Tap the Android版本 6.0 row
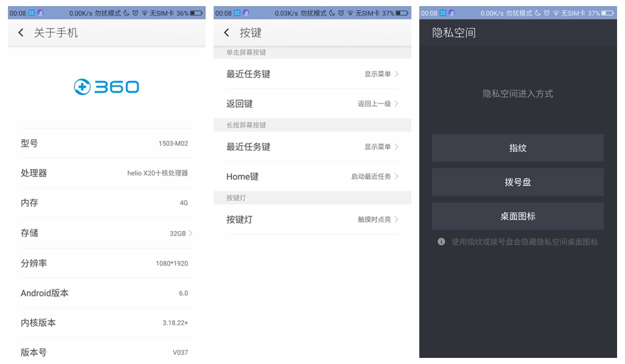The image size is (625, 364). point(106,293)
